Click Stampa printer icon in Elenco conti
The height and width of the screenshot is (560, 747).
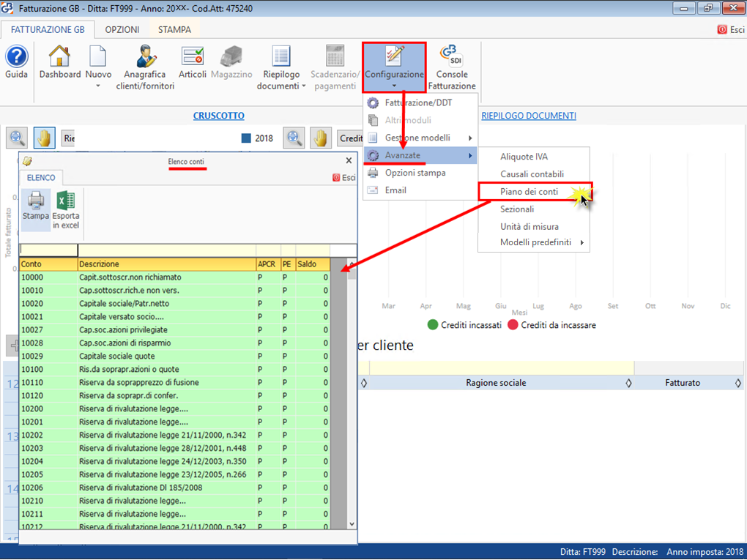coord(36,201)
